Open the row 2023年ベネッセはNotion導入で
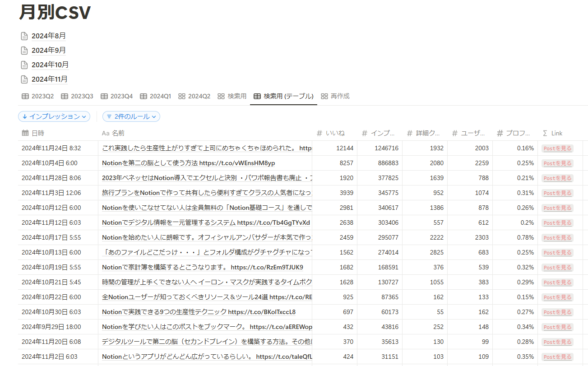Screen dimensions: 588x366 (x=207, y=178)
